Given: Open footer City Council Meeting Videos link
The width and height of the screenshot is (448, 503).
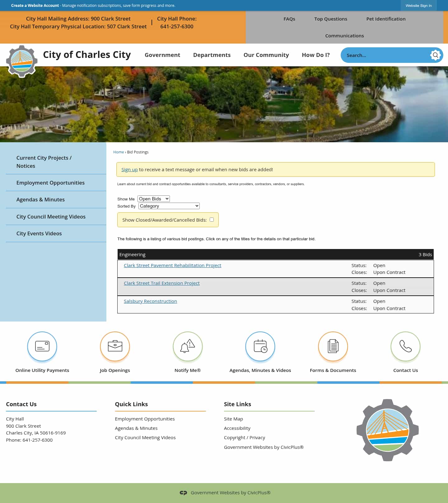Looking at the screenshot, I should [145, 438].
